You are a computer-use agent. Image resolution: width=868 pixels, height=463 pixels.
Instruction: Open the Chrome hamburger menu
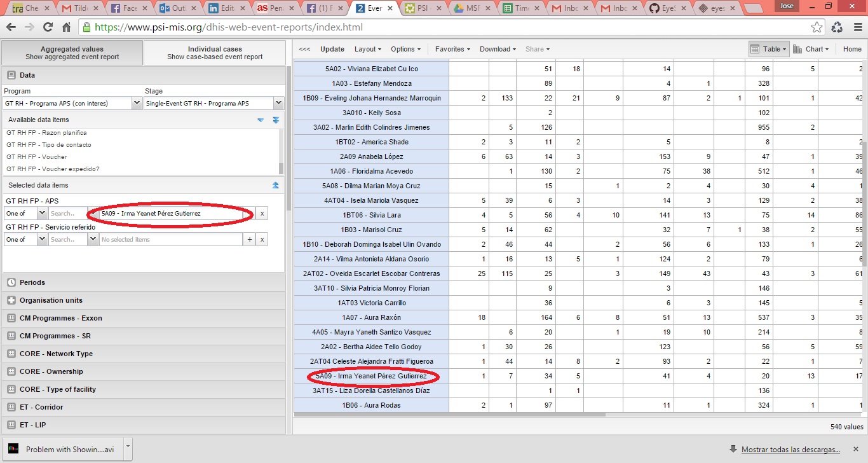[x=856, y=27]
